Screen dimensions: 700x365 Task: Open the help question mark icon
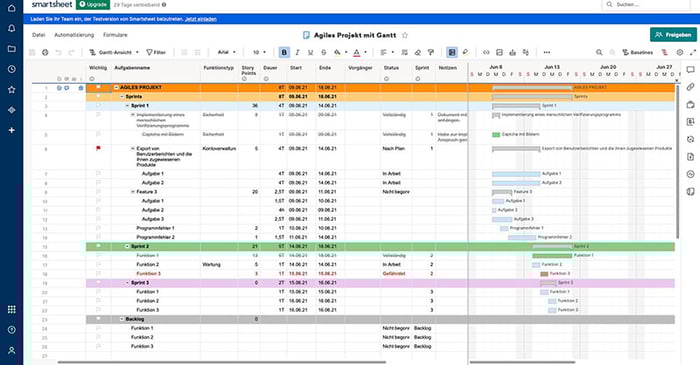tap(12, 330)
